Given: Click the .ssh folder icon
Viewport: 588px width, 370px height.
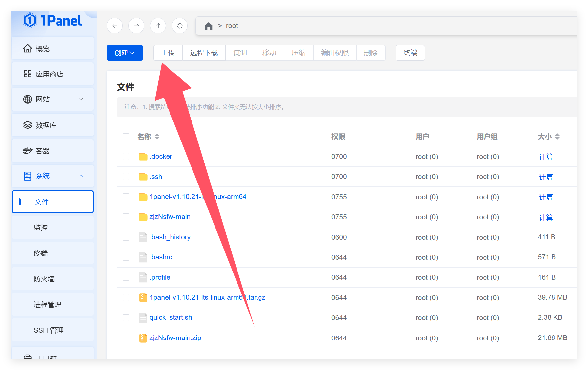Looking at the screenshot, I should point(143,177).
